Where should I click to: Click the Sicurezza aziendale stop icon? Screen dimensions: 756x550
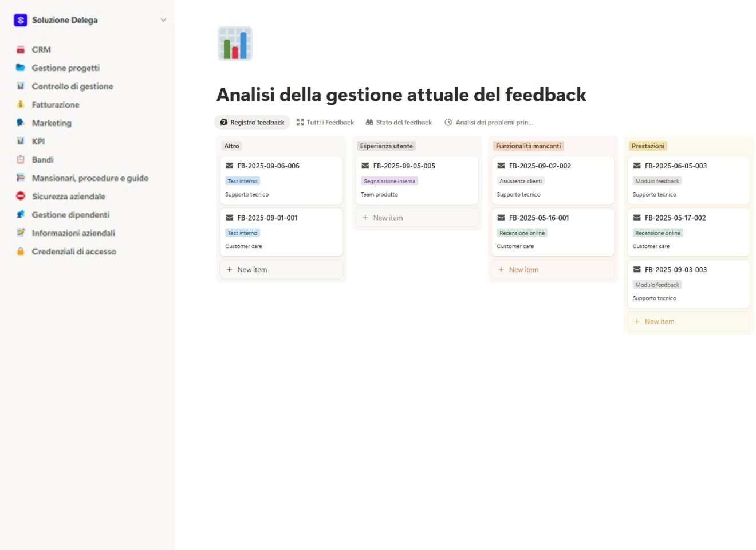point(21,196)
